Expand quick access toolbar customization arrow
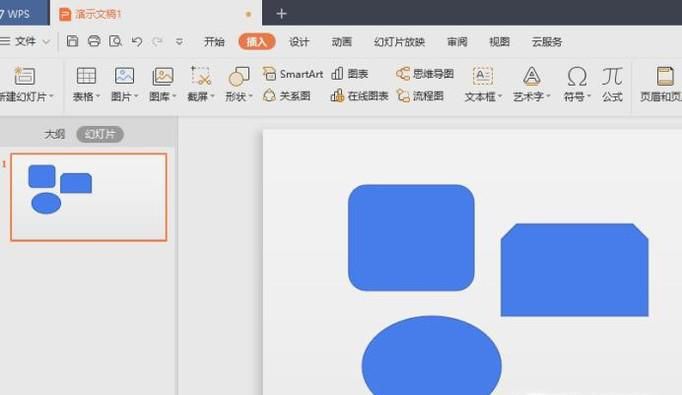Viewport: 682px width, 395px height. pyautogui.click(x=179, y=42)
